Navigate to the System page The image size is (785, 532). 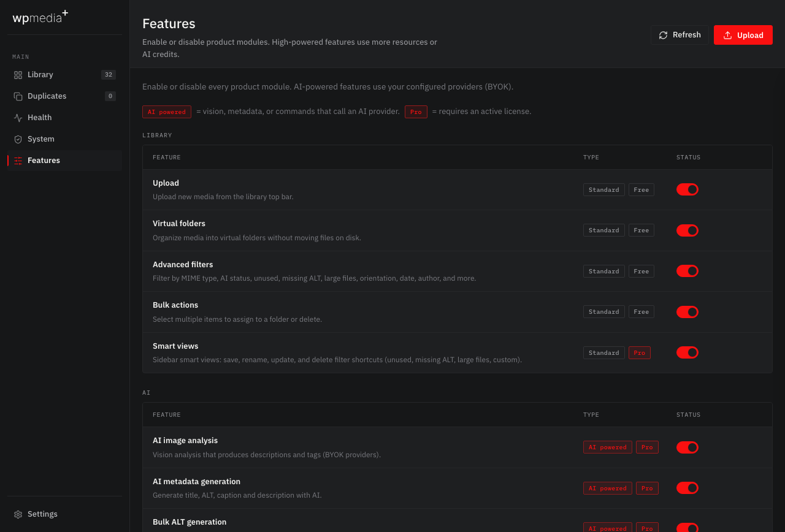(64, 139)
